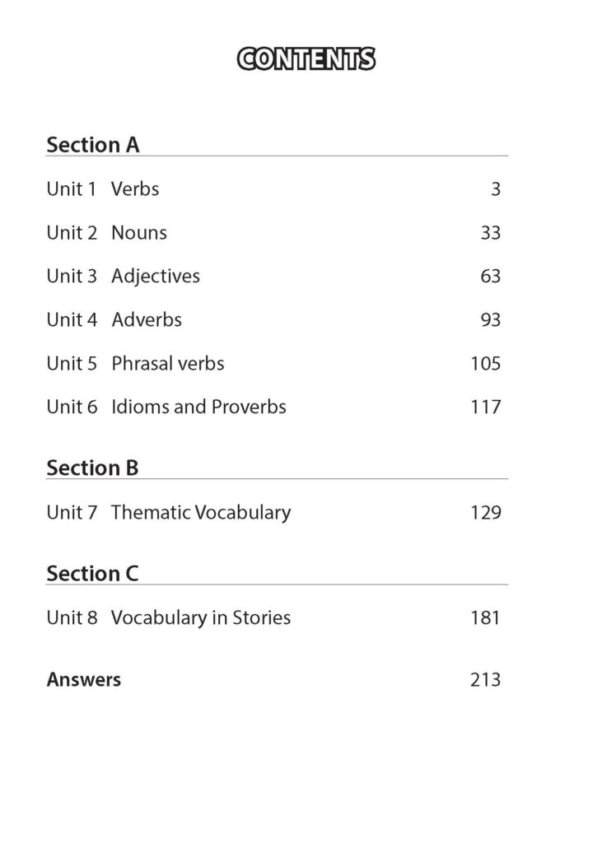Click page number 33
This screenshot has width=616, height=843.
tap(490, 233)
